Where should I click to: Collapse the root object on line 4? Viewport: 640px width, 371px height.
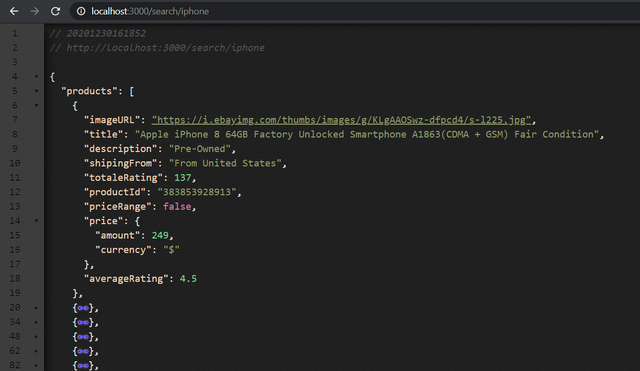[x=36, y=77]
